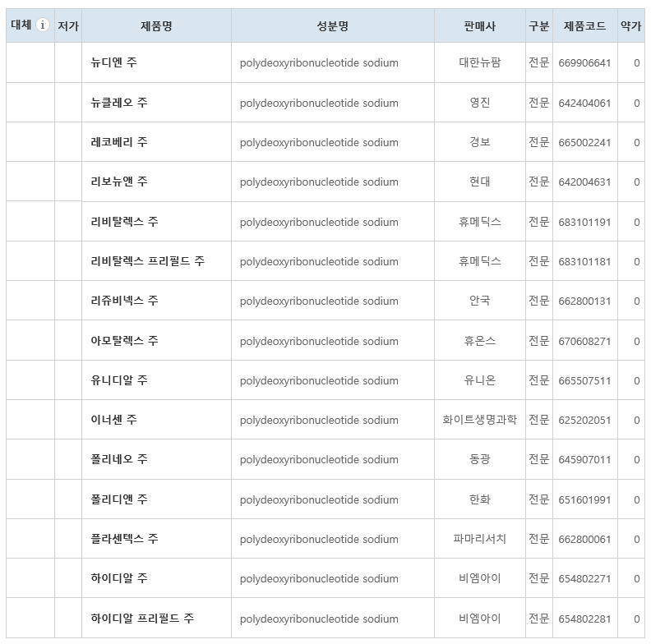The image size is (651, 644).
Task: Click the 제품코드 column header
Action: (584, 25)
